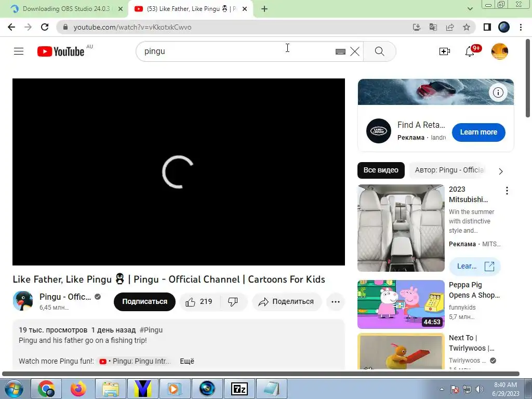Open the Next To | Twirlywoos video title
Viewport: 532px width, 399px height.
pos(471,343)
